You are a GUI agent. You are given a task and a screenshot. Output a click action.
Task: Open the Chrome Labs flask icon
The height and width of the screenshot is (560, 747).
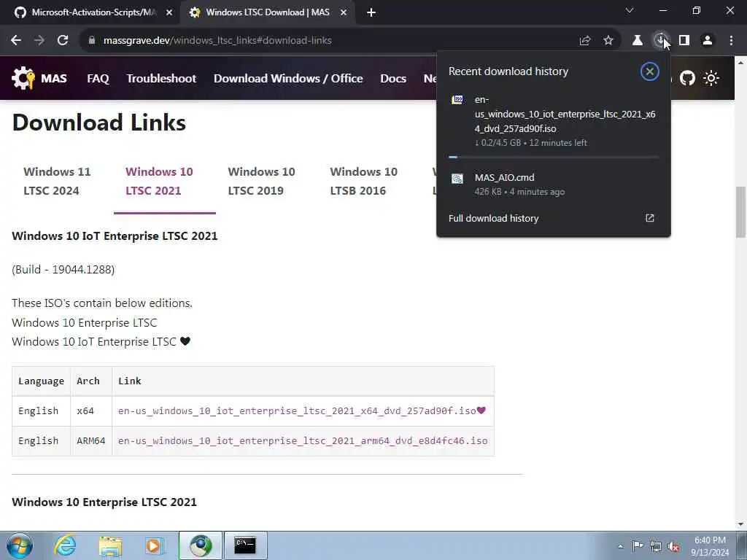[x=638, y=41]
